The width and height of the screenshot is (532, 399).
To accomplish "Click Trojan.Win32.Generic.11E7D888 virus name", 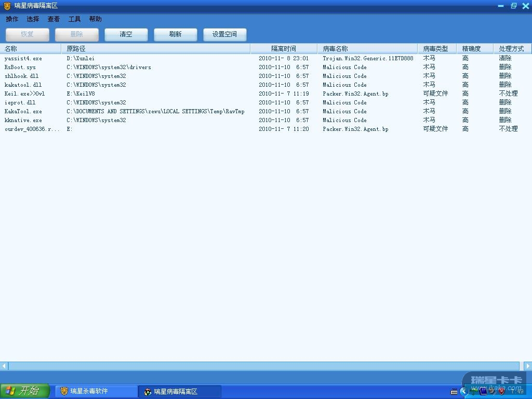I will [x=368, y=58].
